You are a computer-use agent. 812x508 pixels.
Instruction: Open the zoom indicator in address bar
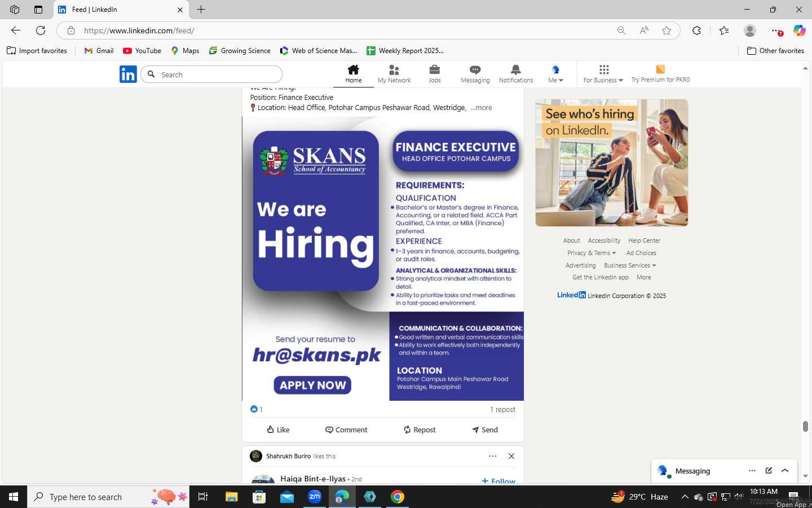621,30
